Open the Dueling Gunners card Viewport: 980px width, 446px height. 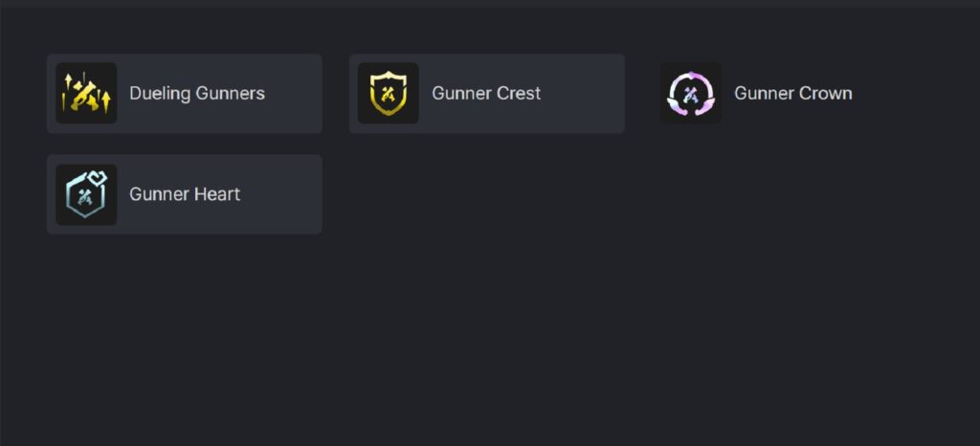pyautogui.click(x=184, y=94)
